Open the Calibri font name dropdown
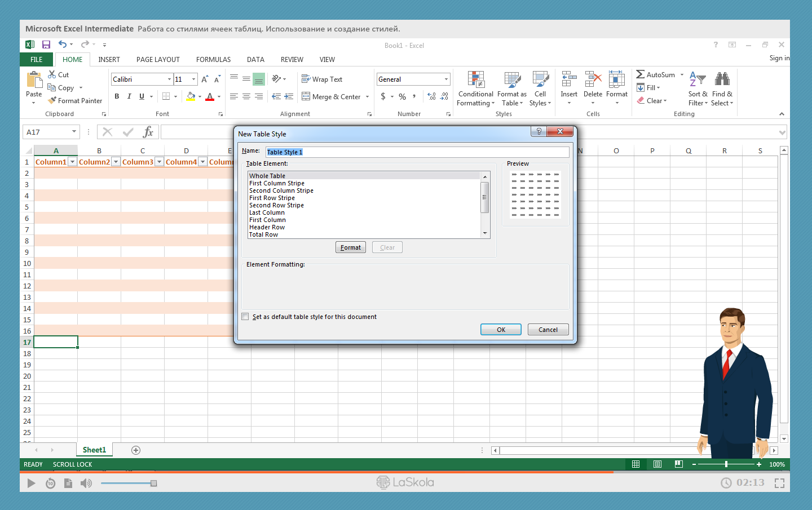 [x=169, y=79]
